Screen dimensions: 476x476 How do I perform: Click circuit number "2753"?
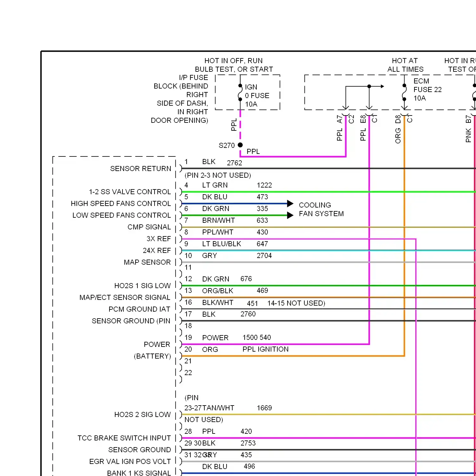click(248, 443)
